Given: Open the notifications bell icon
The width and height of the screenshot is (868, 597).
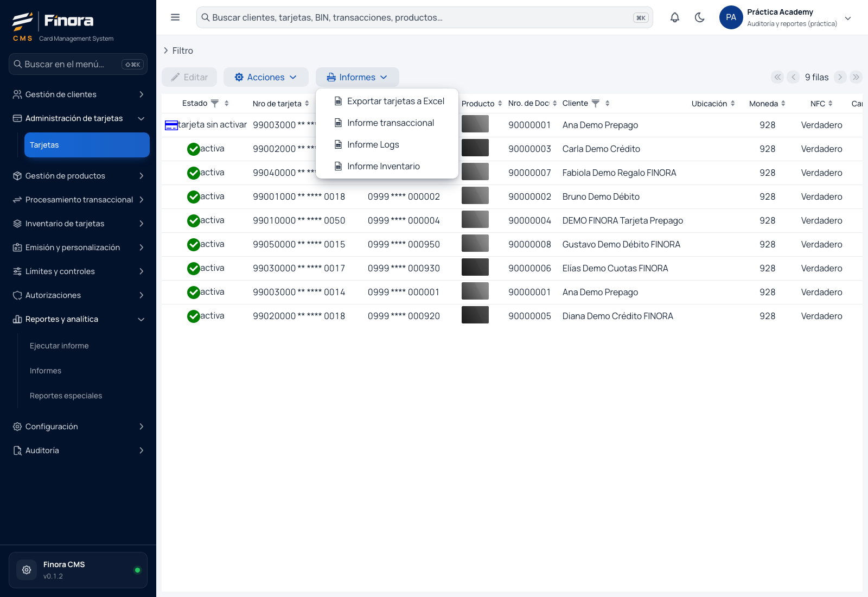Looking at the screenshot, I should (x=674, y=17).
